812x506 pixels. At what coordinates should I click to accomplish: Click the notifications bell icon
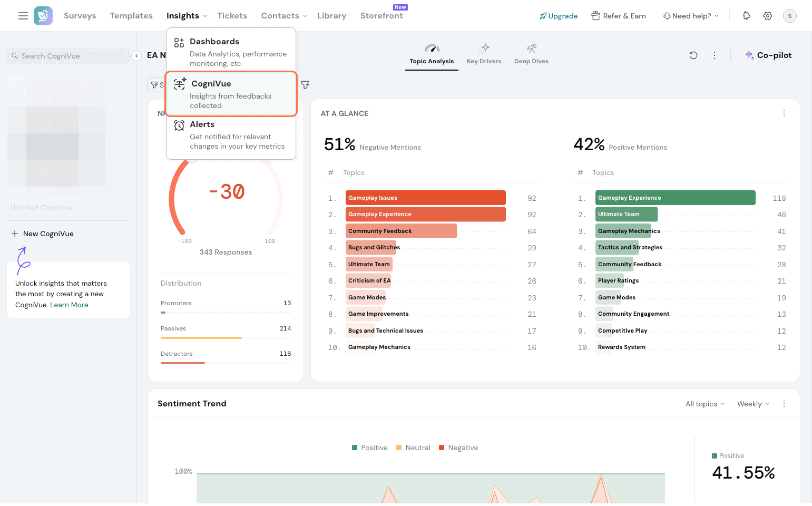point(746,16)
